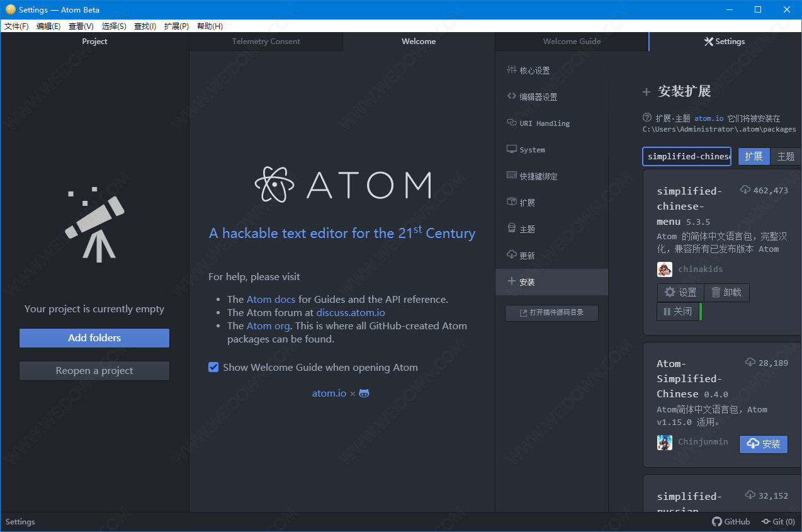Image resolution: width=802 pixels, height=532 pixels.
Task: Open the simplified-chinese-menu package title
Action: (689, 207)
